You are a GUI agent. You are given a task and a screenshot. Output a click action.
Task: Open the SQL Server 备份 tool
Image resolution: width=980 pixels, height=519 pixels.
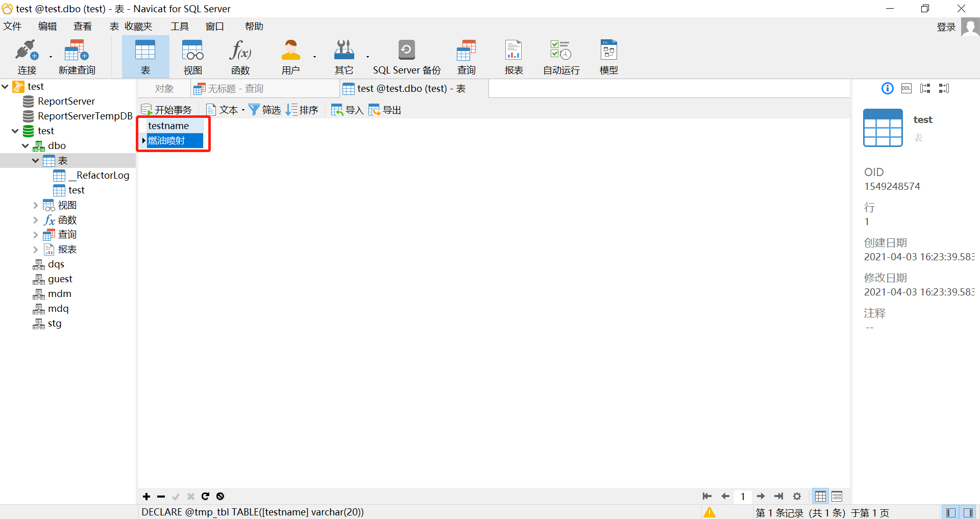pyautogui.click(x=406, y=56)
